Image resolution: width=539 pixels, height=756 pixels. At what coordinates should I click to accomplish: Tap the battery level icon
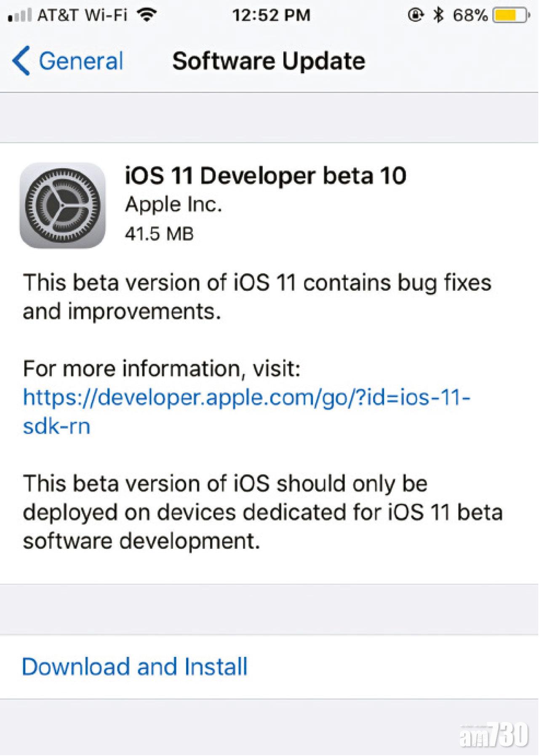pyautogui.click(x=510, y=16)
